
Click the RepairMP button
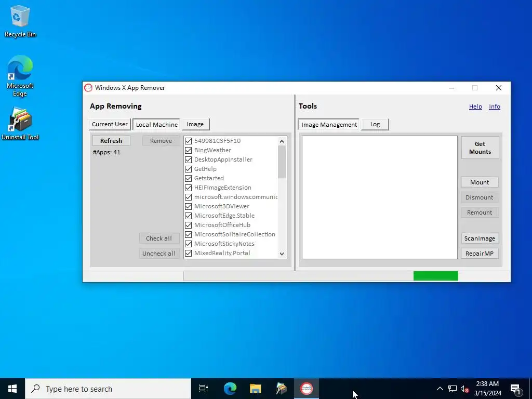click(480, 254)
